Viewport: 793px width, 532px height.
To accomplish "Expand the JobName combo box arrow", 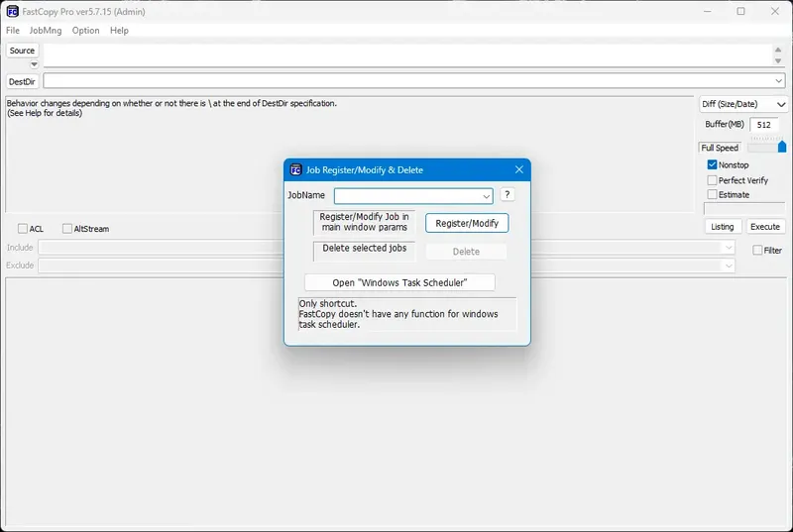I will [x=486, y=196].
